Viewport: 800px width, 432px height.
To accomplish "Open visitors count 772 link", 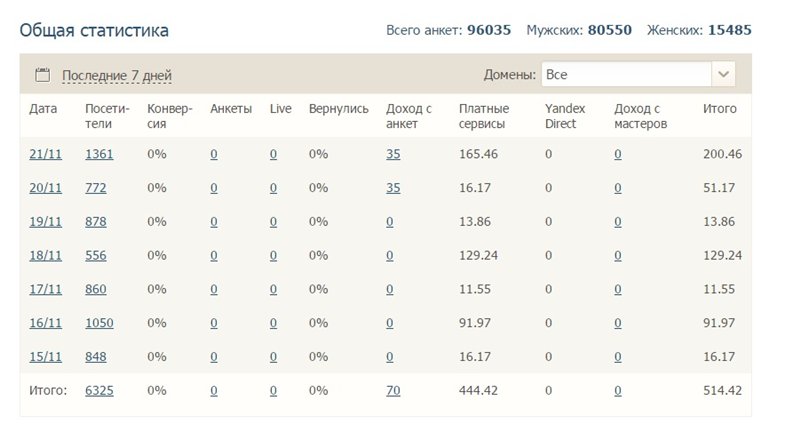I will 96,188.
